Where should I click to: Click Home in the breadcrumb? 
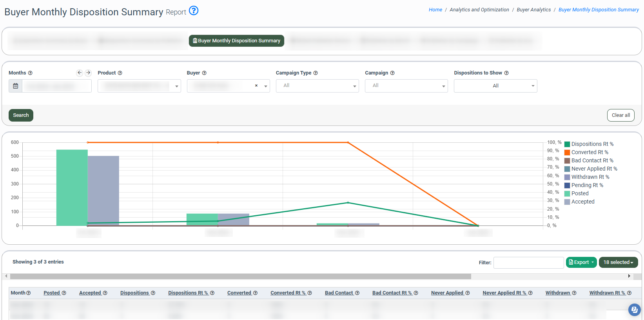(435, 10)
